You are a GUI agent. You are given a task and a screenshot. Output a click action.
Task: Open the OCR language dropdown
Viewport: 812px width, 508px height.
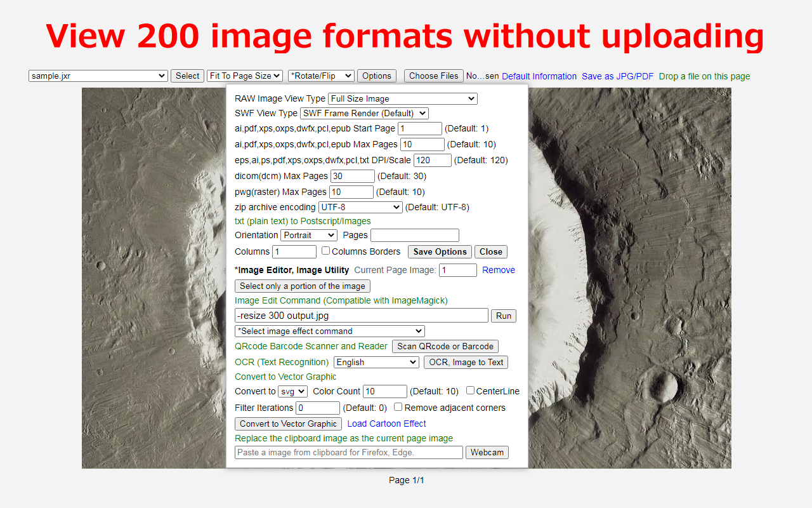[376, 362]
